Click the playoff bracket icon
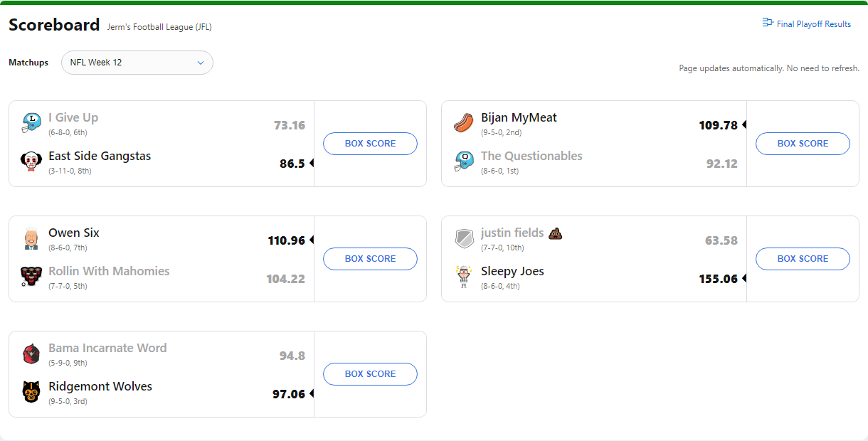The width and height of the screenshot is (868, 441). 768,23
